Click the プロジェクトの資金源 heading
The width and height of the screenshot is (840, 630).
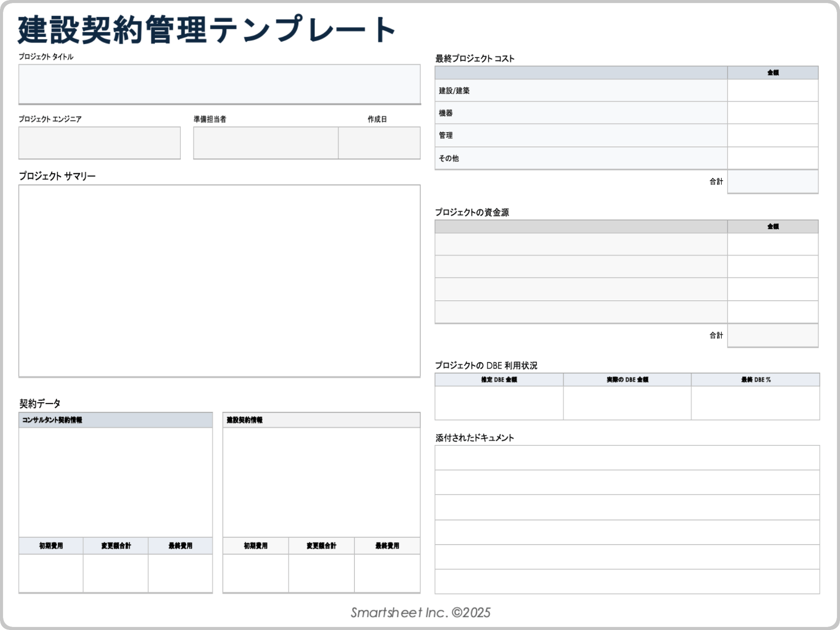(x=472, y=213)
